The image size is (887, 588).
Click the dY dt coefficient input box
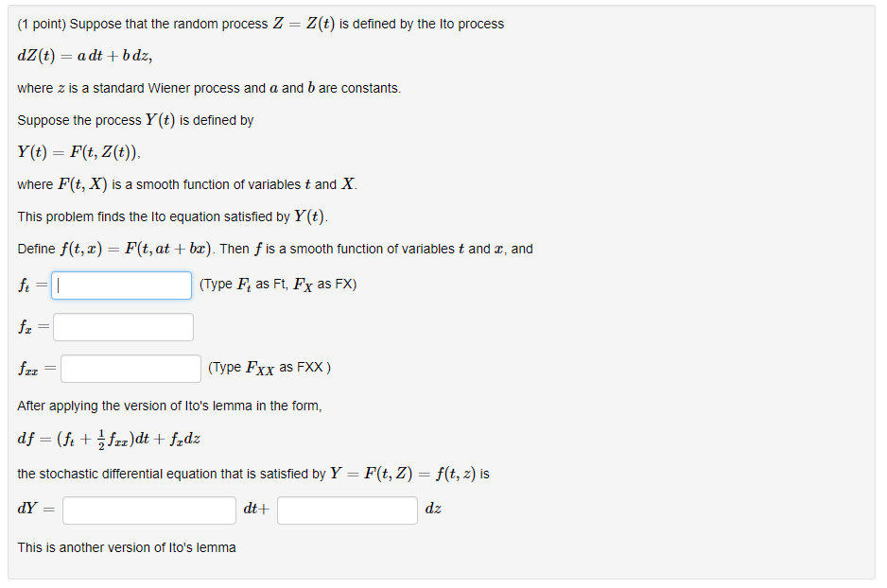coord(148,510)
